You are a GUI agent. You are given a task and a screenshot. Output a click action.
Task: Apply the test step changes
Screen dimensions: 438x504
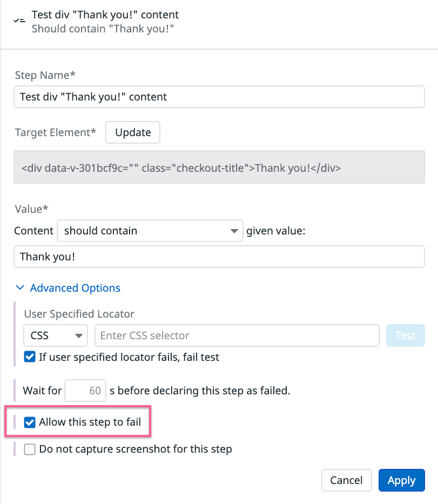click(x=401, y=480)
